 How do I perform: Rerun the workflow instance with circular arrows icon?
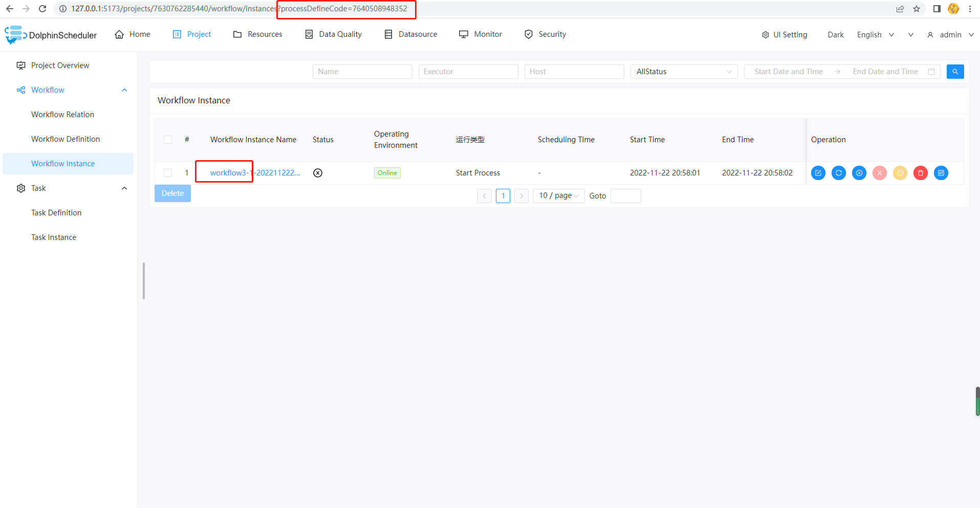coord(838,173)
